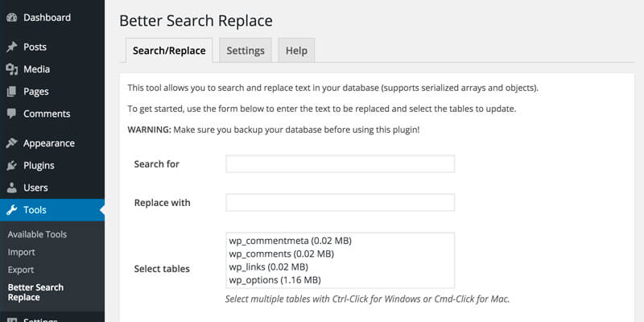Click the Plugins plug icon
The height and width of the screenshot is (322, 644).
pos(11,166)
